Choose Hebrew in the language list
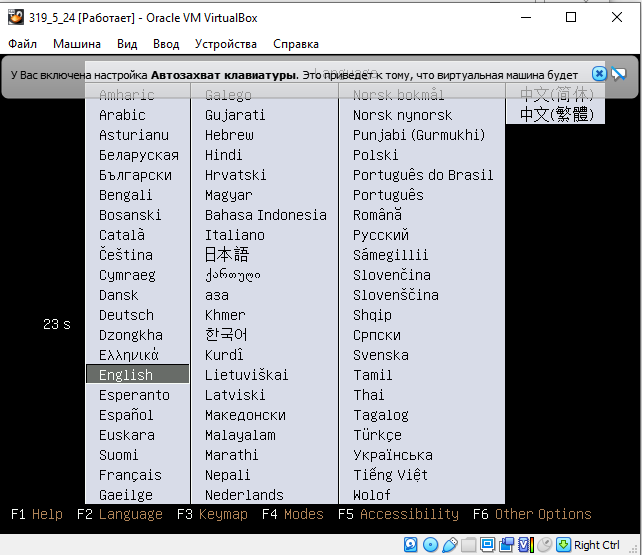The width and height of the screenshot is (642, 555). 229,135
